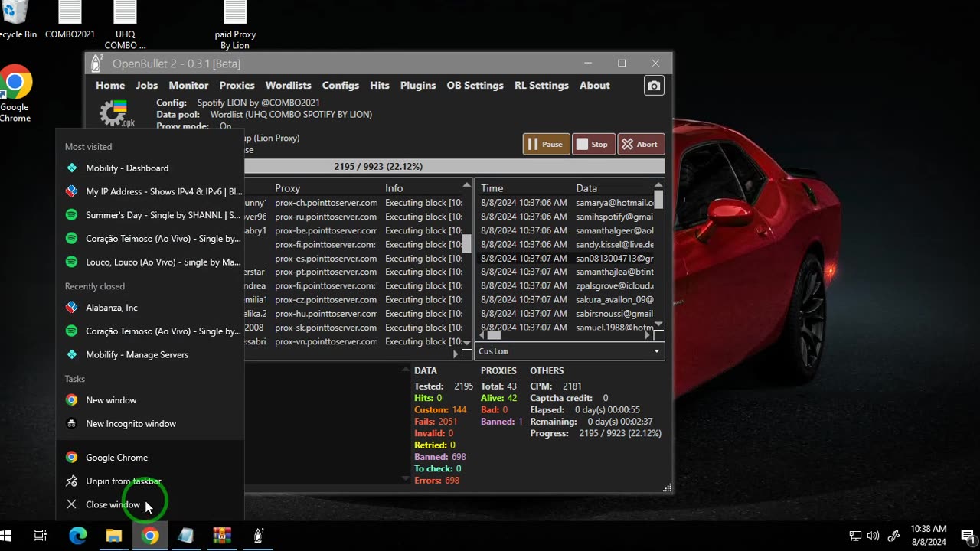The image size is (980, 551).
Task: Click the bots list scroll-down arrow
Action: (467, 342)
